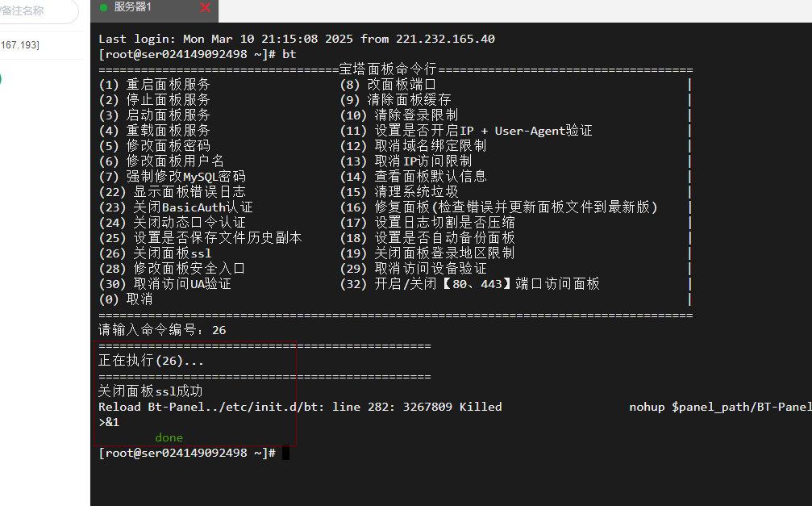Close the 服务器1 tab with red X

[x=205, y=7]
